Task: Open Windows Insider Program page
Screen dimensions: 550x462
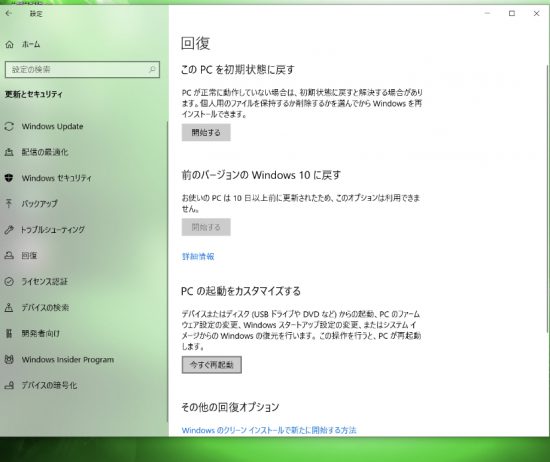Action: tap(68, 359)
